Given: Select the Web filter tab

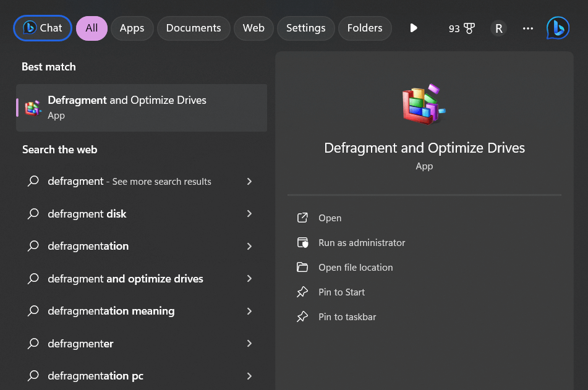Looking at the screenshot, I should pos(254,28).
